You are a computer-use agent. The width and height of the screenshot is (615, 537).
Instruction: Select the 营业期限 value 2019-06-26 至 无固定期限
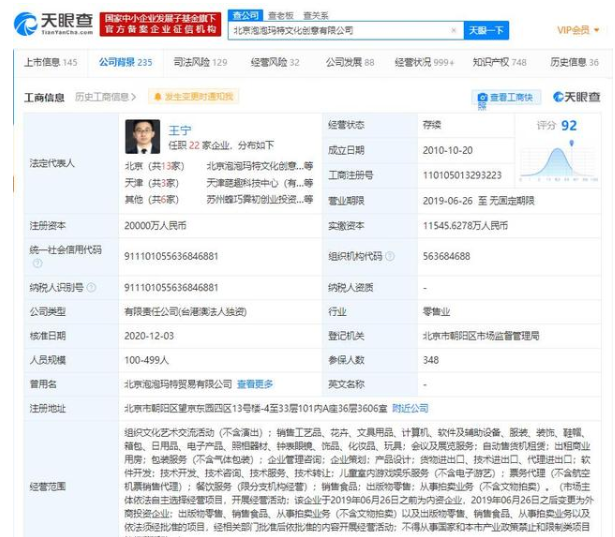coord(479,201)
